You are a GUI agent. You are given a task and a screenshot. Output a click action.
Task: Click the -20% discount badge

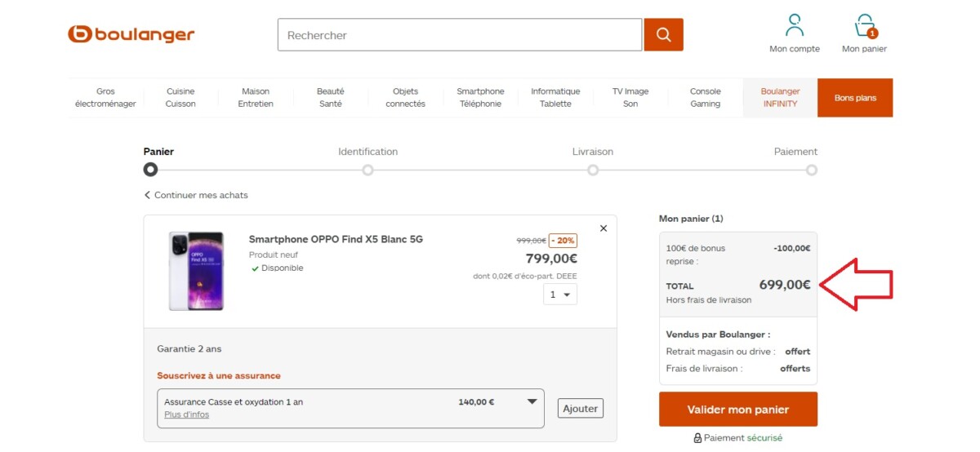563,241
